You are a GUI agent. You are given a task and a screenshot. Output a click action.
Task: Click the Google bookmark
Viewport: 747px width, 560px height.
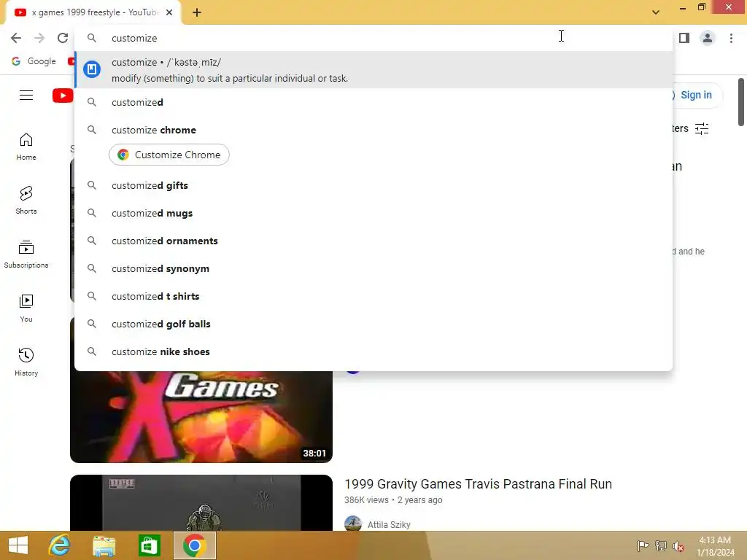tap(34, 61)
